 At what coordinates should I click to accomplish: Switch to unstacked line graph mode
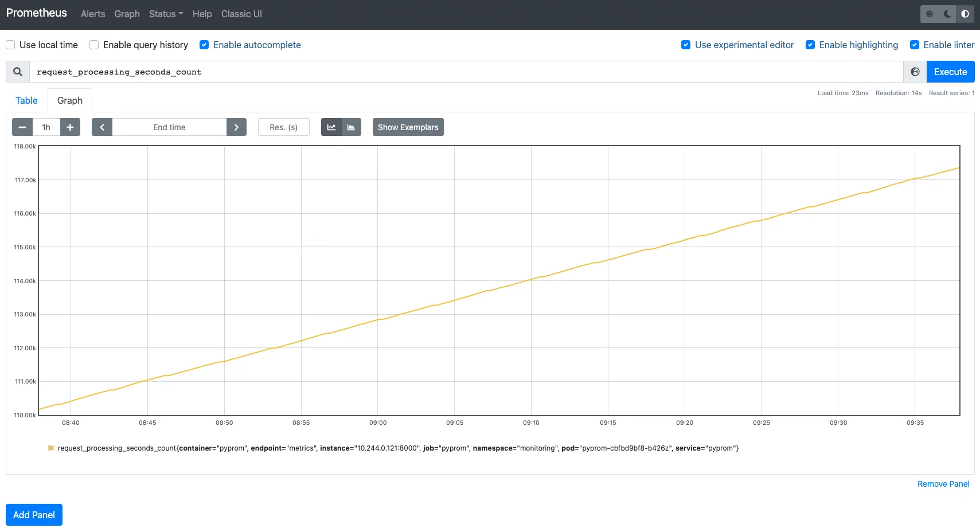pos(331,127)
